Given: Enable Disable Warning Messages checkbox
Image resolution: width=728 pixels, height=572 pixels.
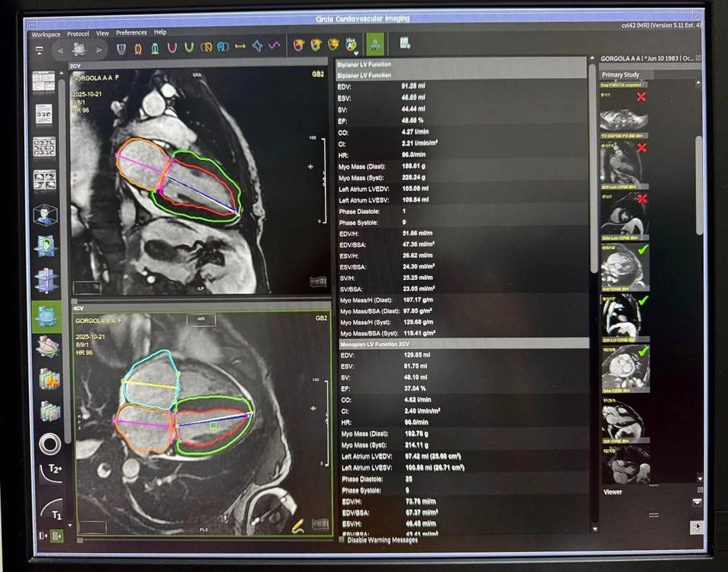Looking at the screenshot, I should point(342,539).
